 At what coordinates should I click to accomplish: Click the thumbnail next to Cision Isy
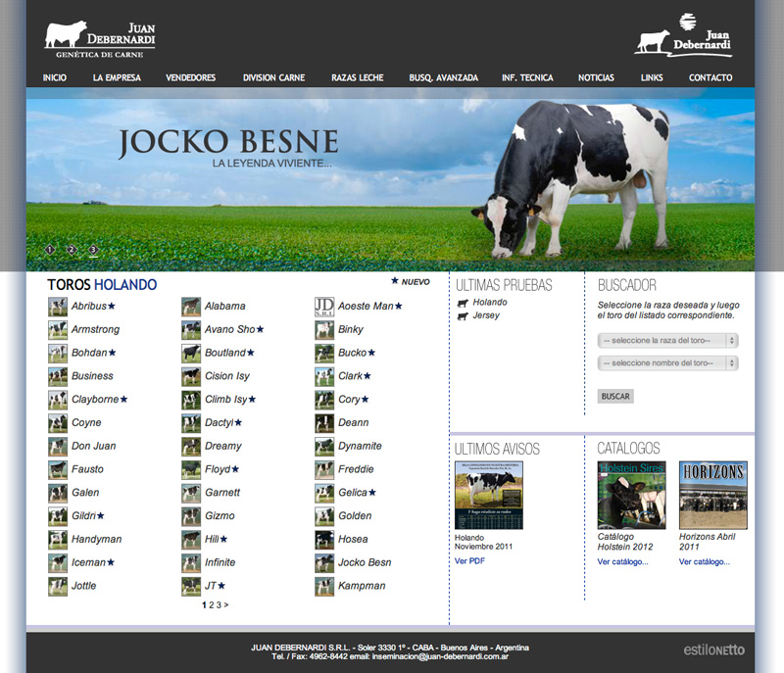[191, 376]
